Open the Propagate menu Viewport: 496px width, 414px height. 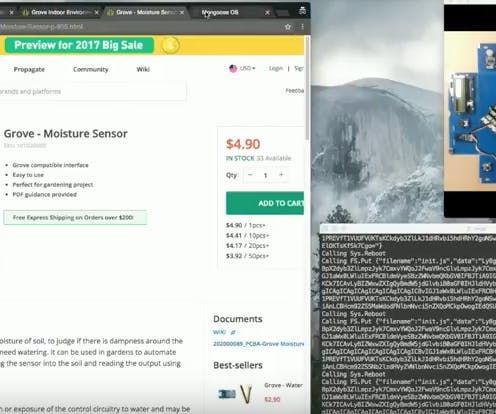(x=29, y=69)
